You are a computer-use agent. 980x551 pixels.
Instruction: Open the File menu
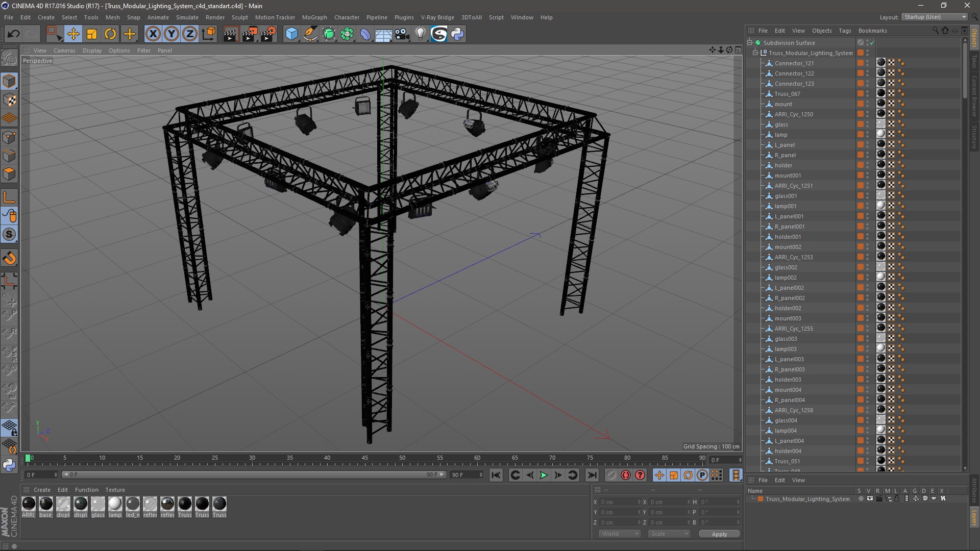9,17
